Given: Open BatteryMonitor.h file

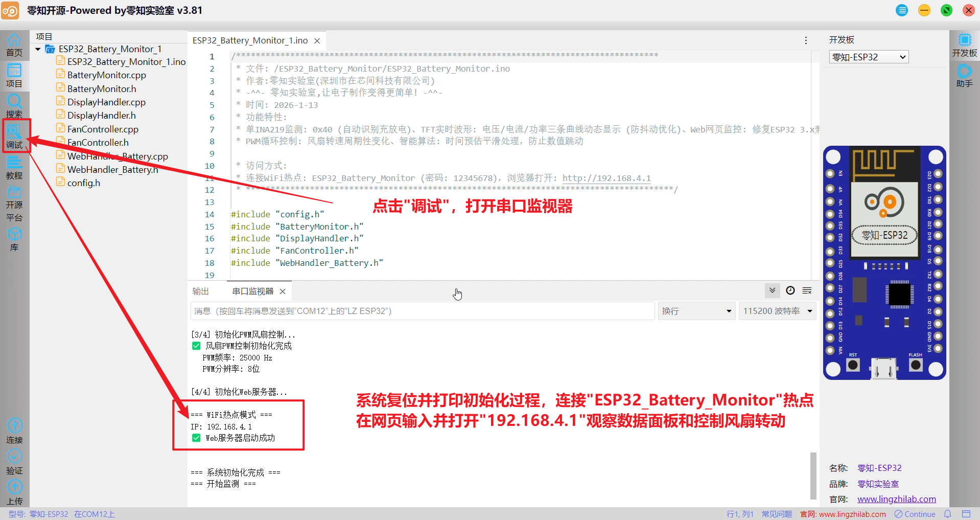Looking at the screenshot, I should pyautogui.click(x=96, y=89).
